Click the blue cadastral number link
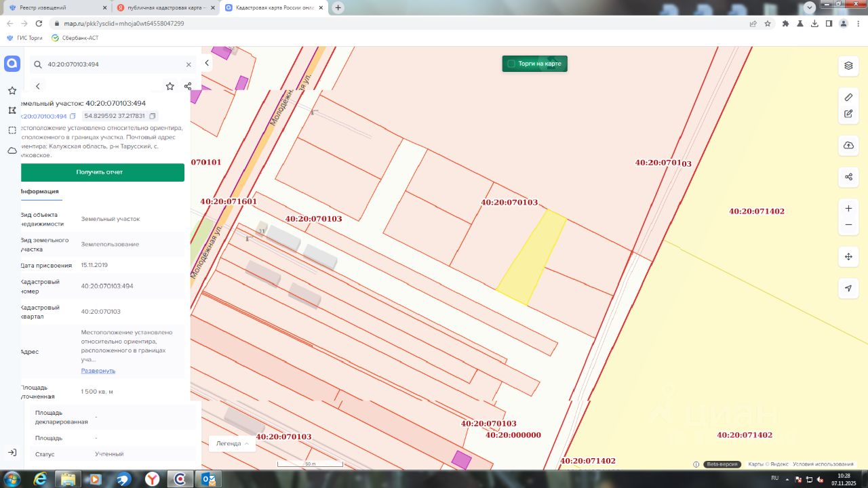868x488 pixels. (43, 116)
